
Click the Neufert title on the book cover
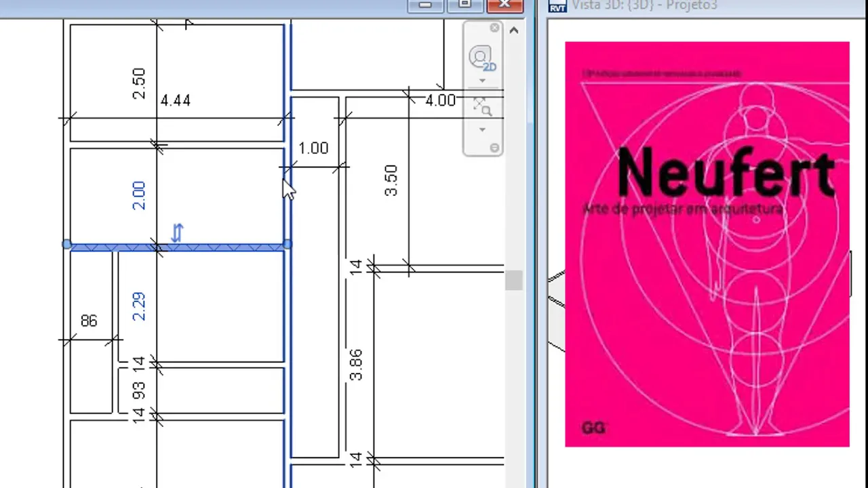(x=726, y=173)
